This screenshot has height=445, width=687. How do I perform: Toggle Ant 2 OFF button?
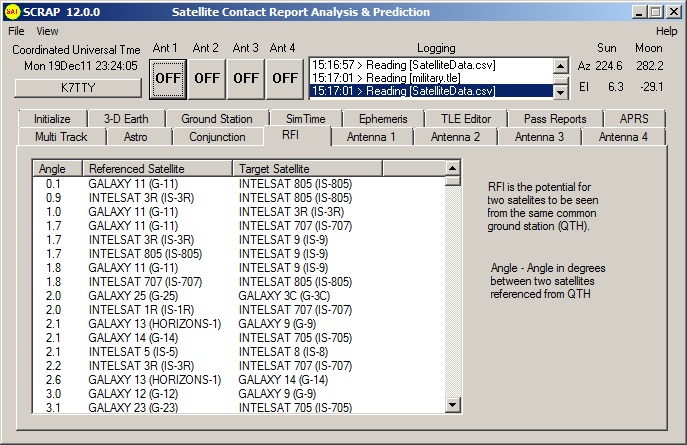207,79
